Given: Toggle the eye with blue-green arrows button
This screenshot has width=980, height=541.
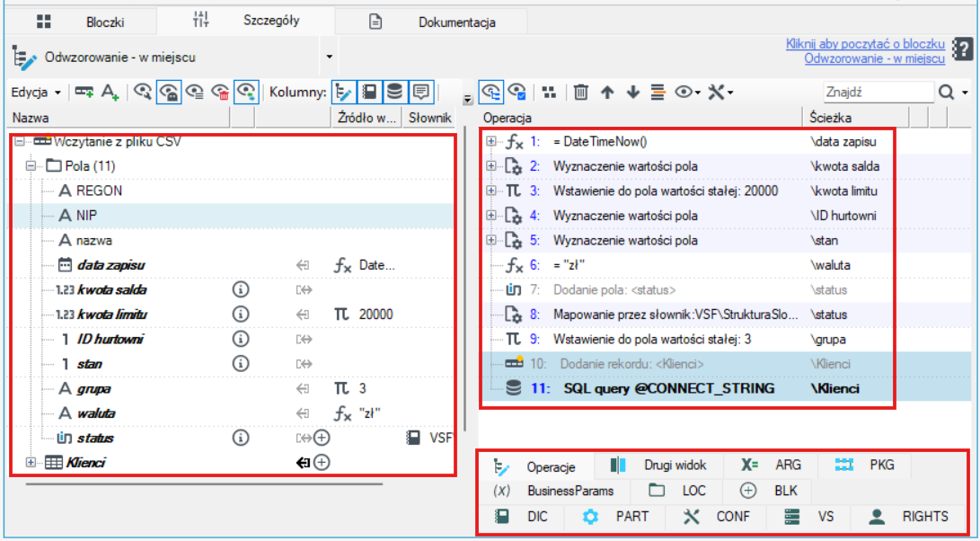Looking at the screenshot, I should (246, 93).
